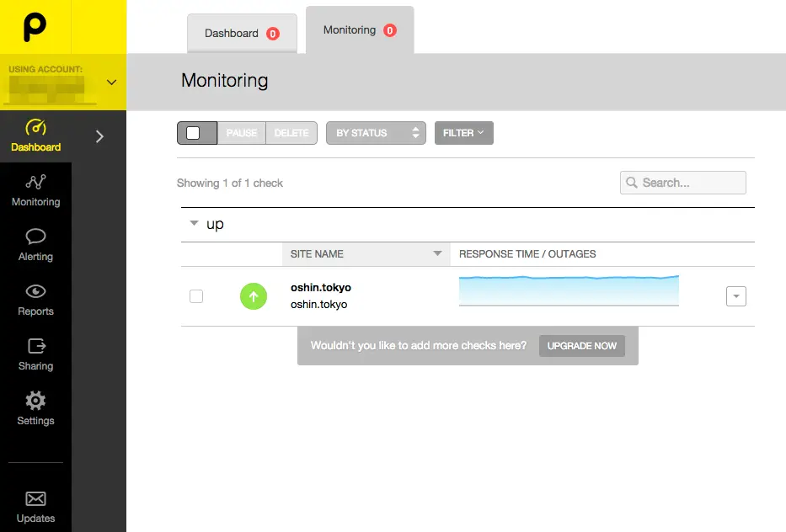Image resolution: width=786 pixels, height=532 pixels.
Task: Collapse the 'up' group triangle
Action: pos(195,224)
